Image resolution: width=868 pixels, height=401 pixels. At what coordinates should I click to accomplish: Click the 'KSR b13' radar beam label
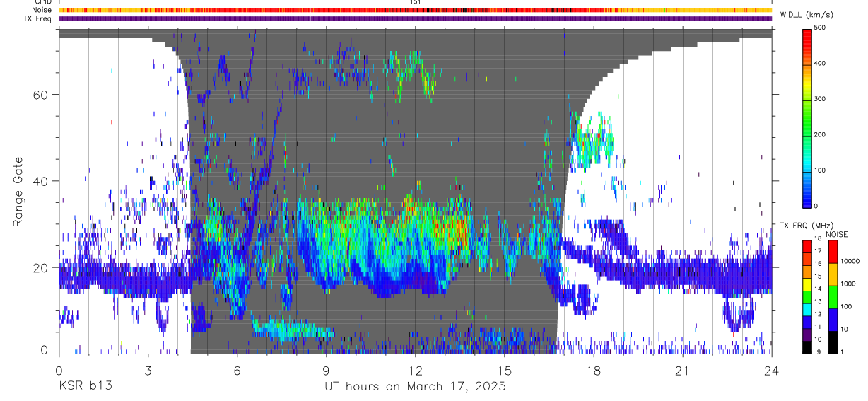tap(85, 387)
